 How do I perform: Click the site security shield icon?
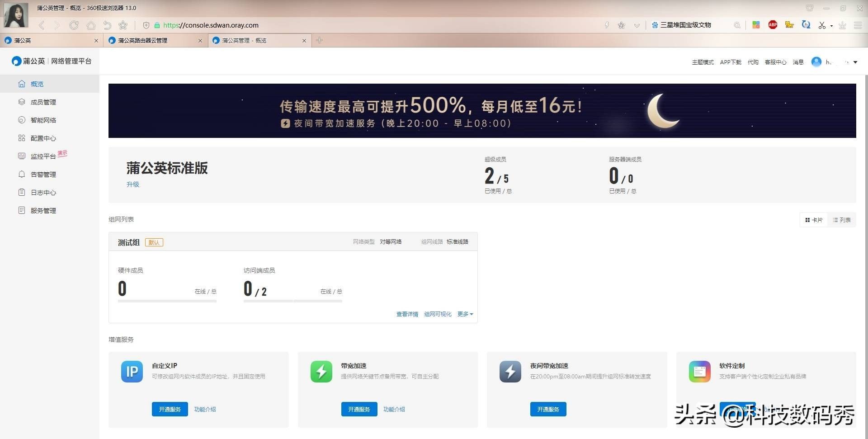(146, 25)
